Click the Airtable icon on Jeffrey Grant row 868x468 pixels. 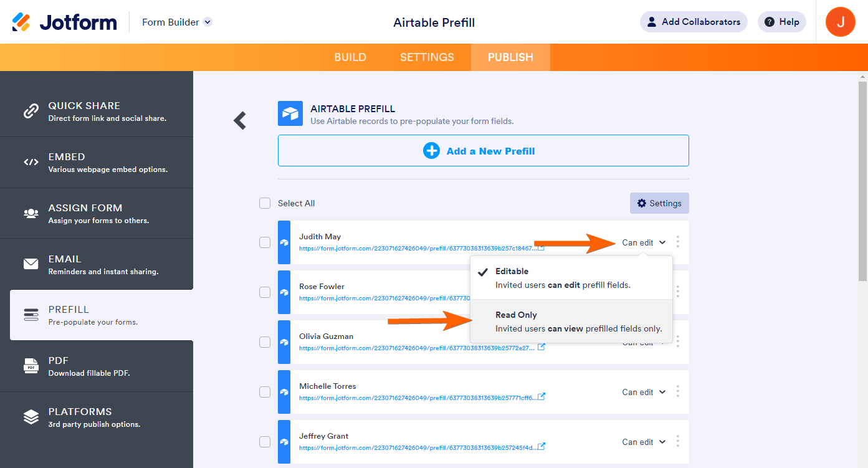284,442
